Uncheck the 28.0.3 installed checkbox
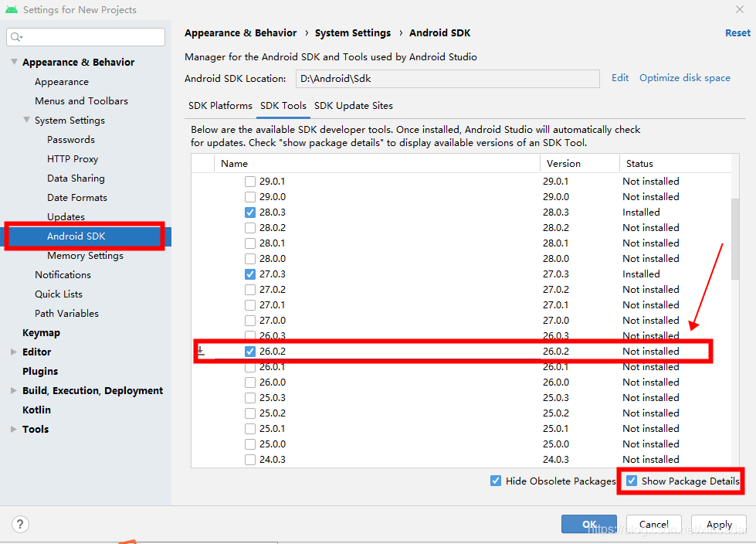 click(x=249, y=212)
